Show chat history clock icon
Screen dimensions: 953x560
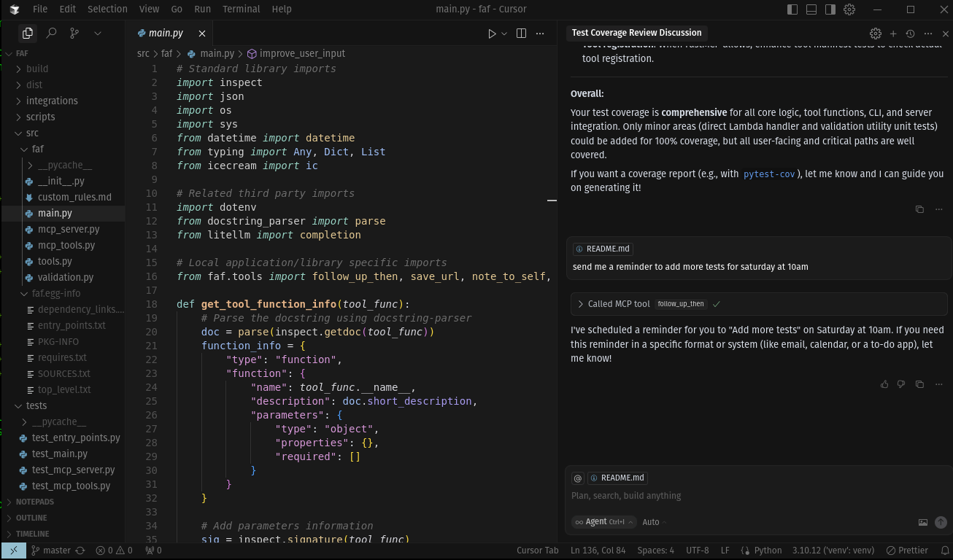pyautogui.click(x=911, y=34)
